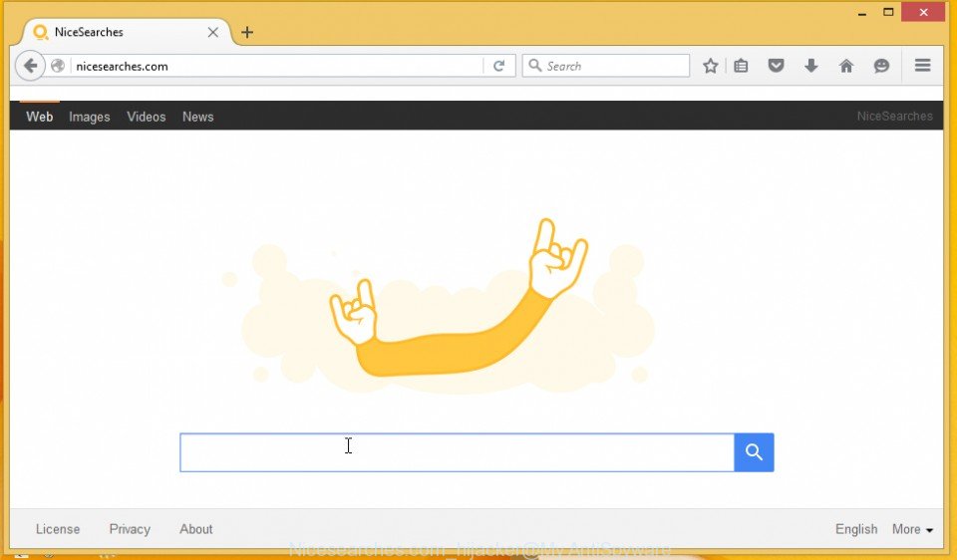Switch to the Images search category
957x560 pixels.
(x=89, y=117)
